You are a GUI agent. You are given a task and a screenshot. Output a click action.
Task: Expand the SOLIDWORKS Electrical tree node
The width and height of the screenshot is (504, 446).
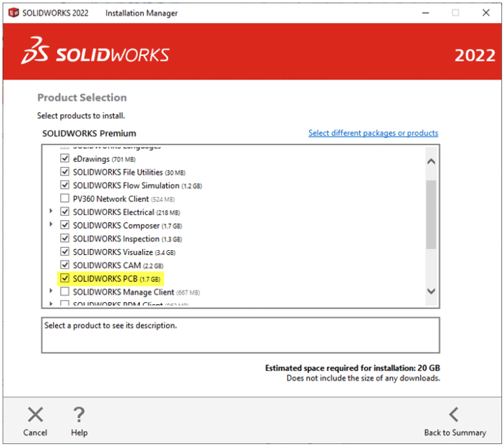pos(51,211)
